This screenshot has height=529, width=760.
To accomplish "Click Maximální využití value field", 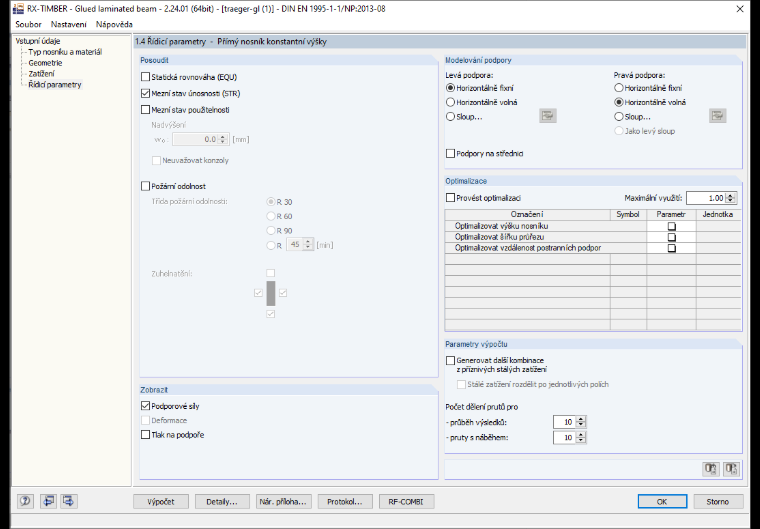I will pyautogui.click(x=706, y=198).
